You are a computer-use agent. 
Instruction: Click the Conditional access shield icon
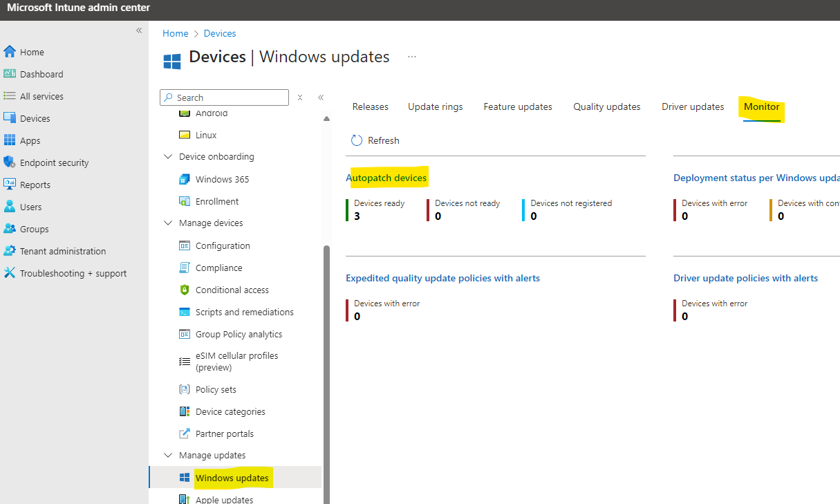[x=185, y=290]
